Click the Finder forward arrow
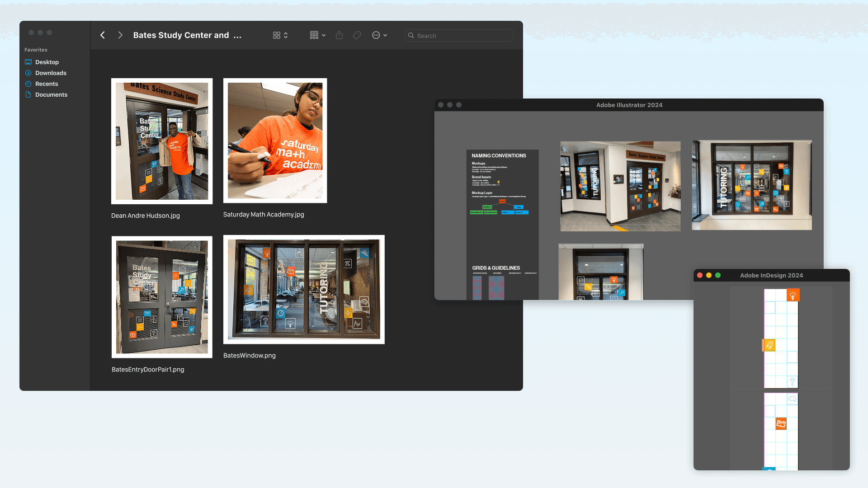This screenshot has width=868, height=488. 120,35
